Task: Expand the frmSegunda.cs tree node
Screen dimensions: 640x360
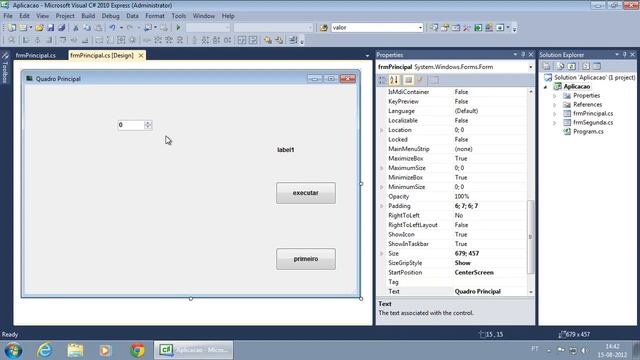Action: tap(555, 123)
